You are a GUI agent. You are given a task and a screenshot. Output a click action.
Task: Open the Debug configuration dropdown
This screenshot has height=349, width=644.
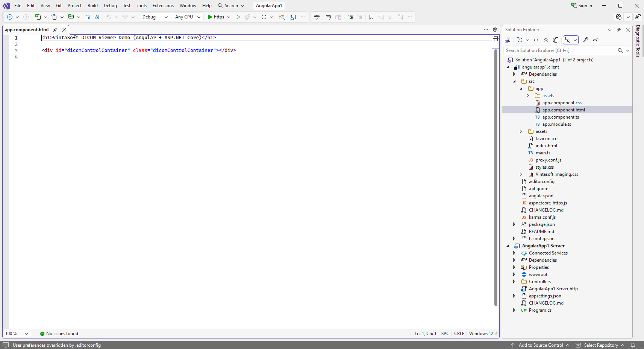[x=155, y=17]
